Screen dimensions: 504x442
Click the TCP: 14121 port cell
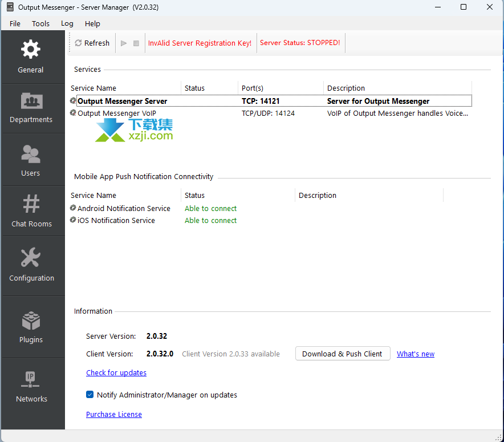[x=261, y=101]
